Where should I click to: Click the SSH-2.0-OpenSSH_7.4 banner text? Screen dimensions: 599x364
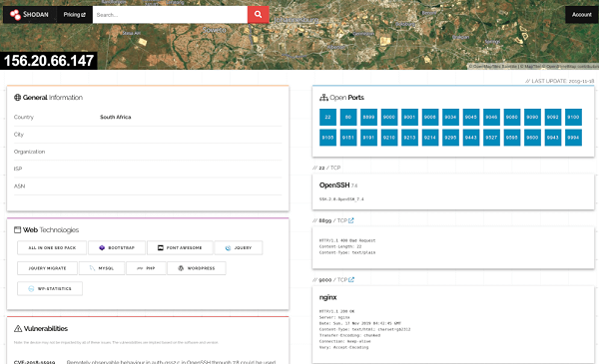pos(341,199)
